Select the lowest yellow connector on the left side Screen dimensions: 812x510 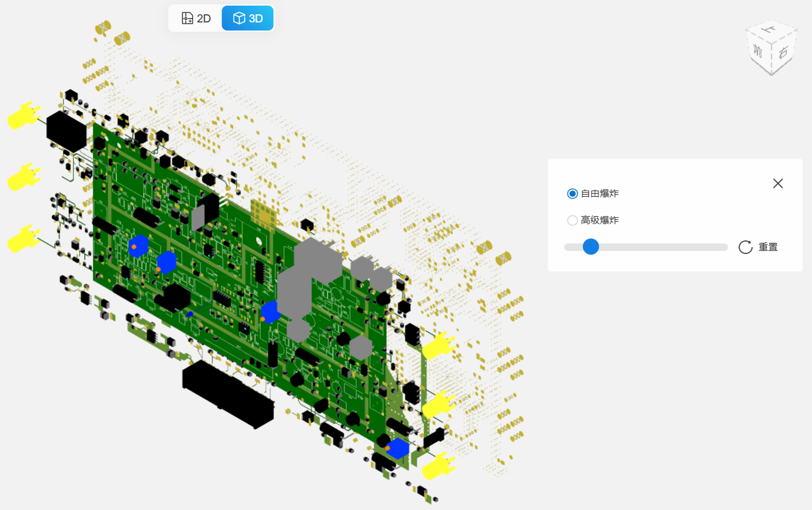pos(22,240)
